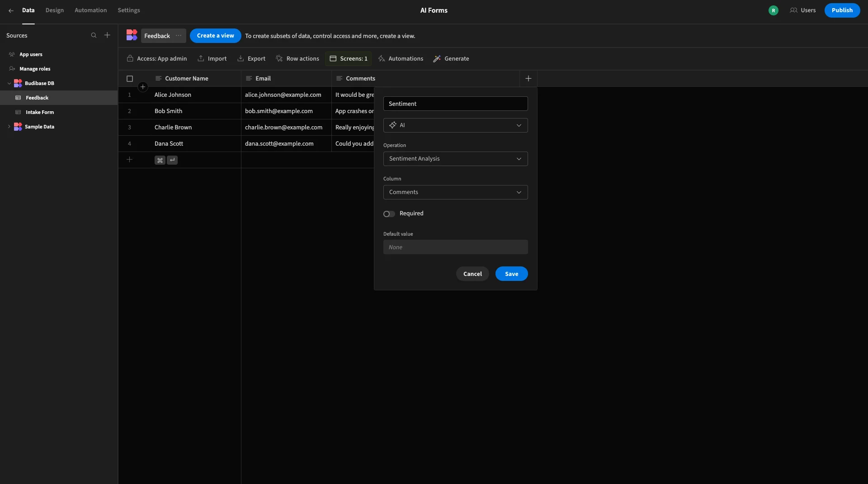The height and width of the screenshot is (484, 868).
Task: Open the Feedback table options ellipsis
Action: (179, 36)
